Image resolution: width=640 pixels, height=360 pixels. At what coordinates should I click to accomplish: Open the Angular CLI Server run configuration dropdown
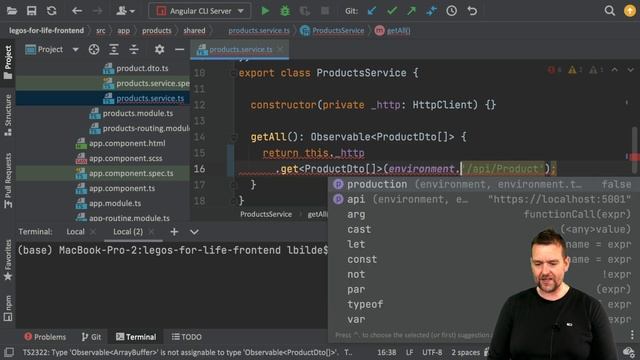200,11
